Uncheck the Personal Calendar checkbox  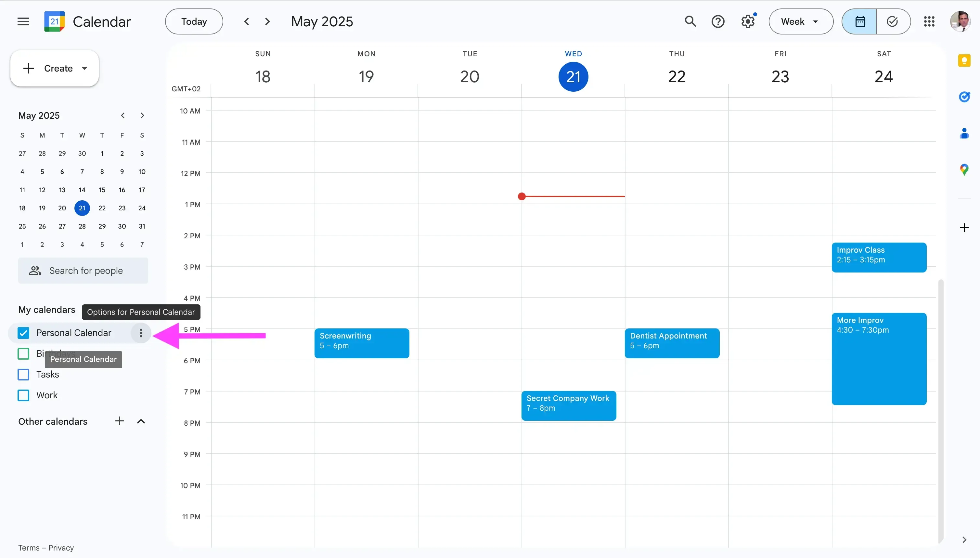(23, 333)
